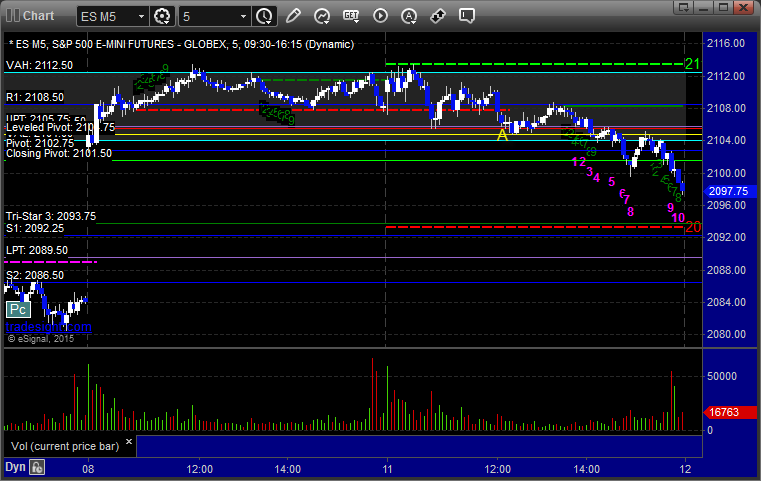Open the symbol settings gear menu
Image resolution: width=761 pixels, height=481 pixels.
tap(162, 17)
